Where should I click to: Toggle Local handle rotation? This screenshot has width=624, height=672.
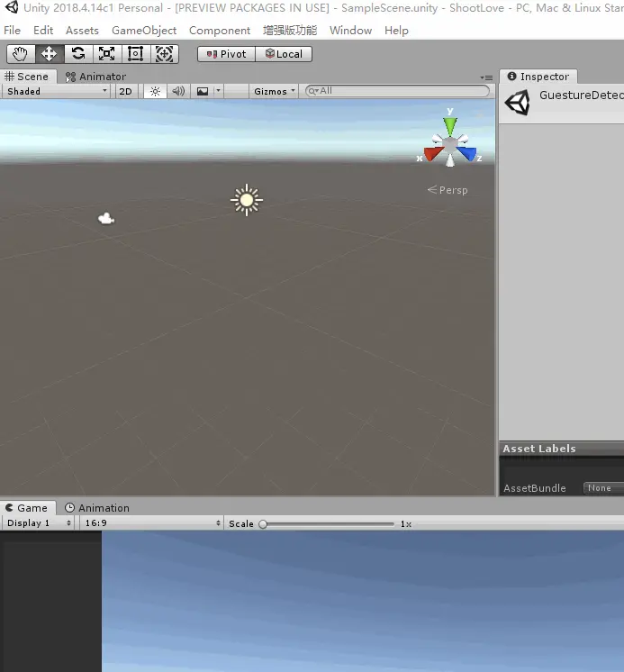tap(284, 54)
